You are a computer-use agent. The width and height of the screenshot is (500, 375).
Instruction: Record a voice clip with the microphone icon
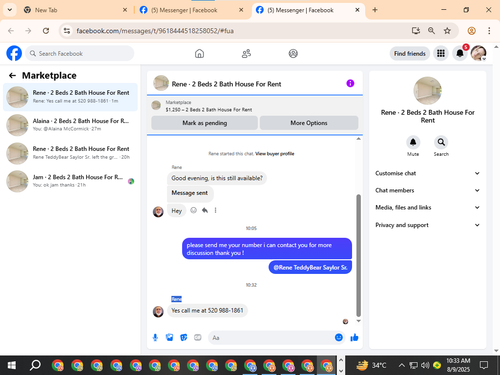pyautogui.click(x=155, y=338)
